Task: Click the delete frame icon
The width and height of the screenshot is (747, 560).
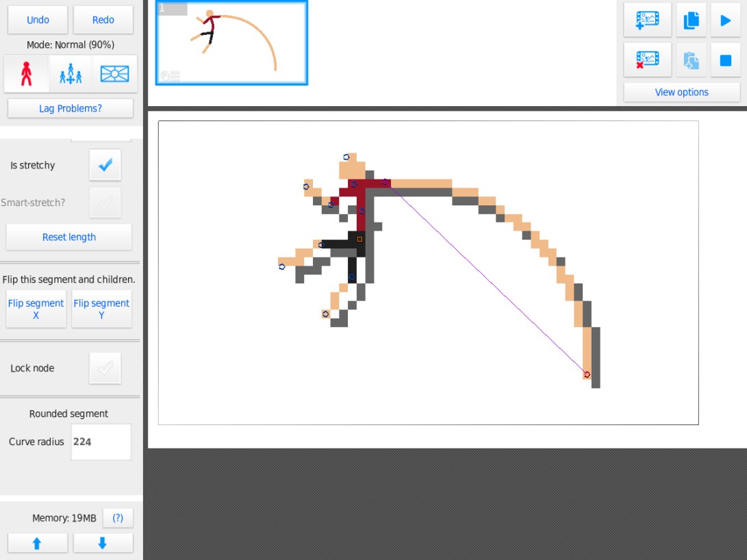Action: (x=648, y=60)
